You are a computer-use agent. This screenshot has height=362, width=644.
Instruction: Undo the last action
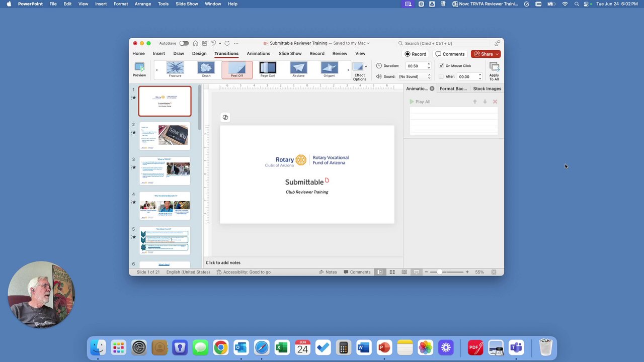point(213,43)
